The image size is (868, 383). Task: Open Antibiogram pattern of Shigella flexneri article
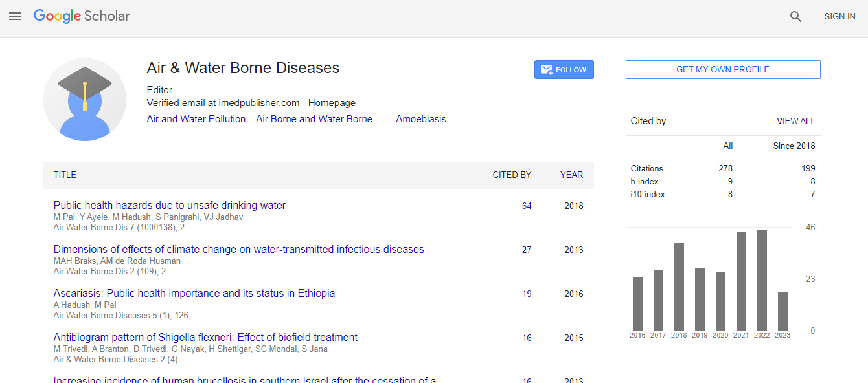click(x=205, y=337)
